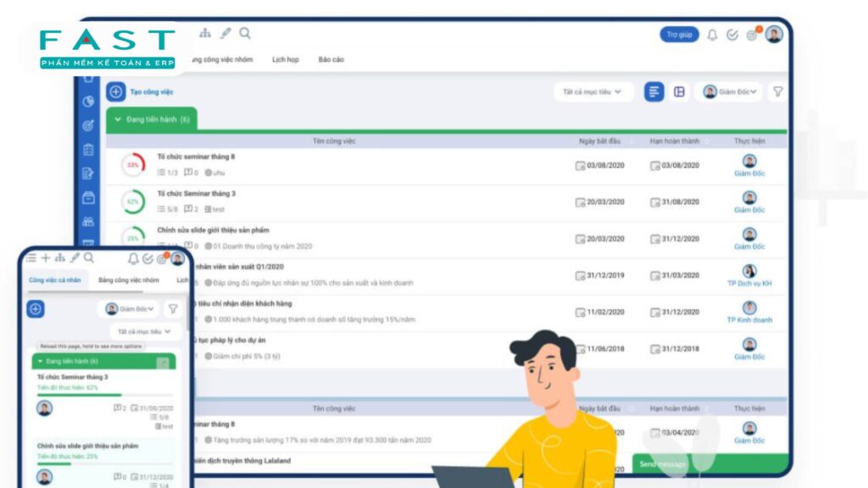Viewport: 868px width, 488px height.
Task: Switch to the Lịch họp tab
Action: [x=285, y=59]
